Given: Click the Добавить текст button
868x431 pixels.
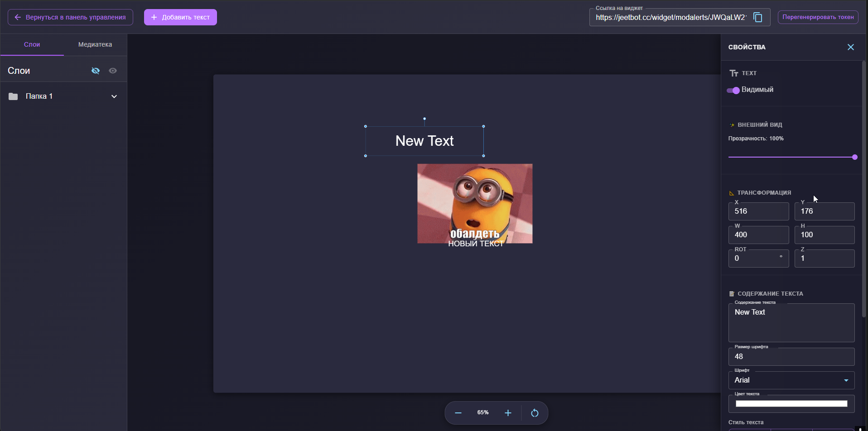Looking at the screenshot, I should (x=180, y=17).
